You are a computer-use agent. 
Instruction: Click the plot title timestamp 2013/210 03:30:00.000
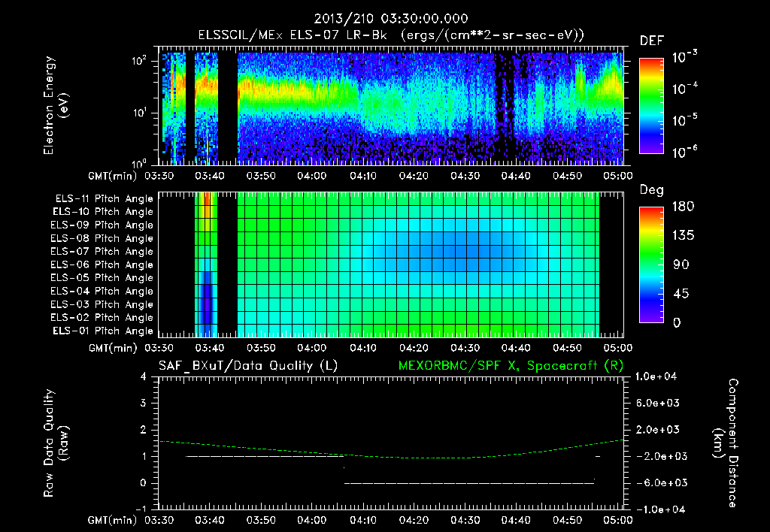(391, 19)
